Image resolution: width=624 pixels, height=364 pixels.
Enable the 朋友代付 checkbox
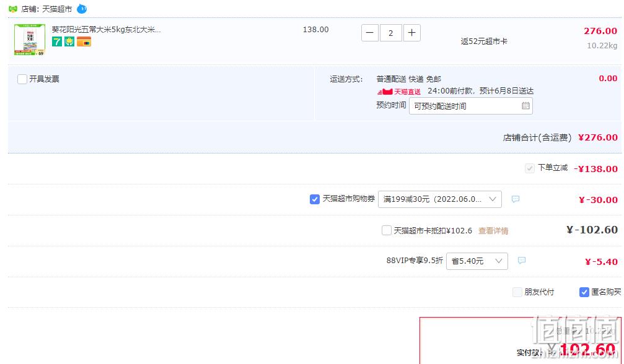[x=517, y=292]
